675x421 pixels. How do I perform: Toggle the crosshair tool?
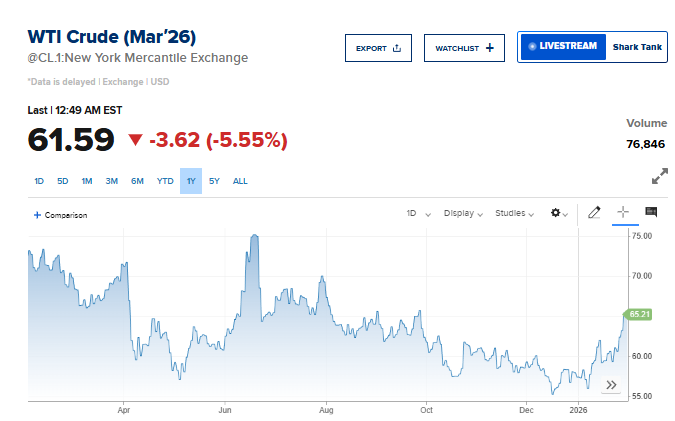coord(623,212)
